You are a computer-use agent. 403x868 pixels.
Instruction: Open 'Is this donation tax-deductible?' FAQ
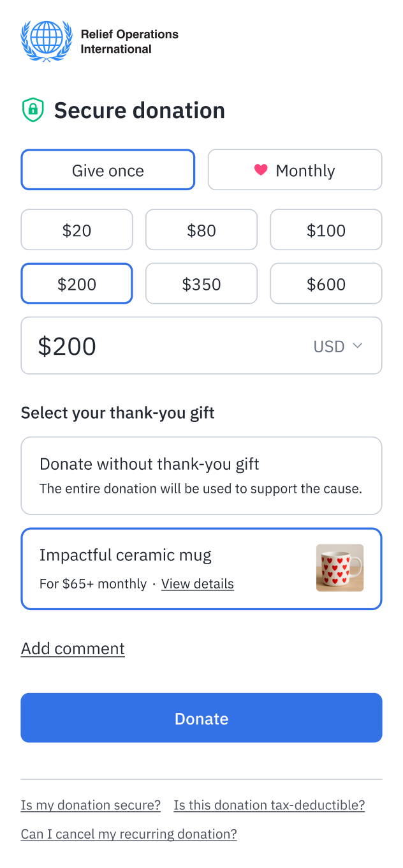269,805
